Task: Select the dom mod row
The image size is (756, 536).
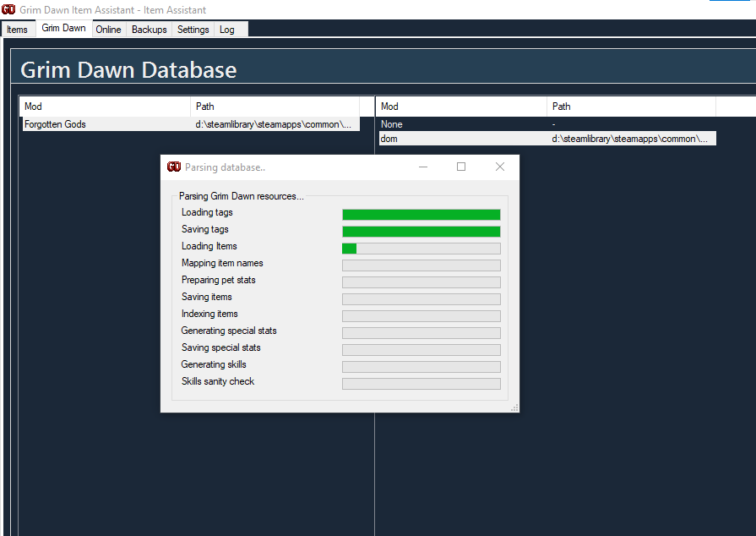Action: [547, 139]
